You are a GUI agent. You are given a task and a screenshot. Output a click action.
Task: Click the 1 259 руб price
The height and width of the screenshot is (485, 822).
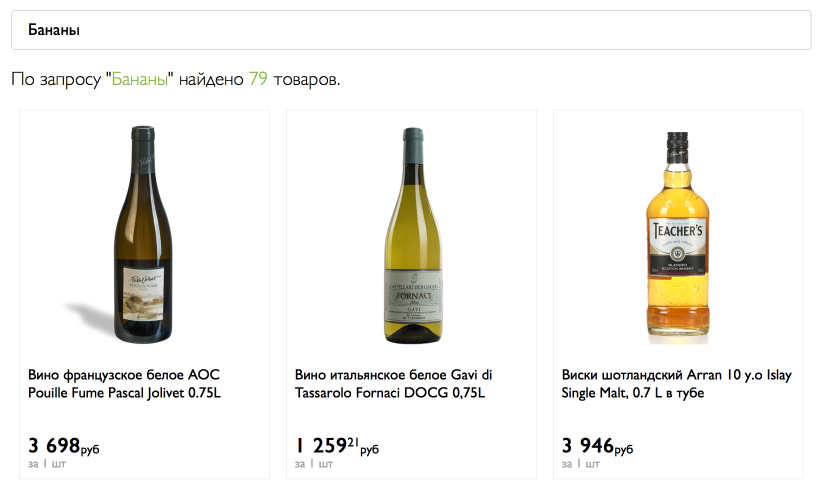(x=337, y=445)
